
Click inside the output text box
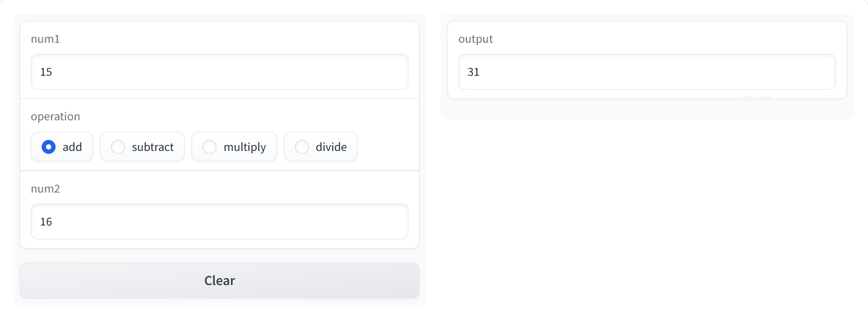pos(647,72)
